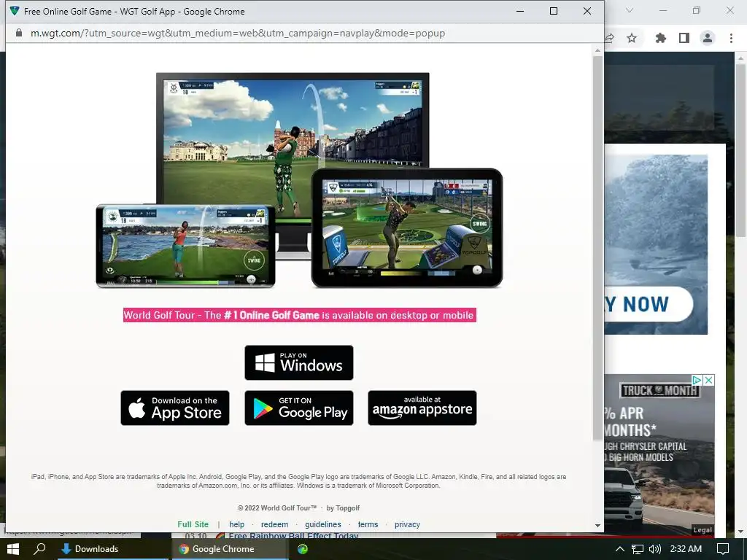Open the notification center icon
The height and width of the screenshot is (560, 747).
(x=723, y=549)
